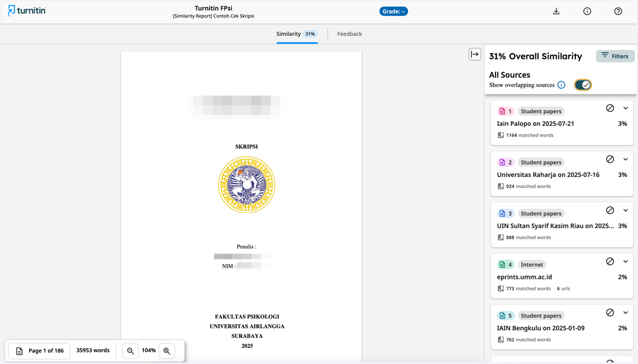The image size is (638, 364).
Task: Click IAIN Bengkulu on 2025-01-09 title
Action: coord(541,328)
